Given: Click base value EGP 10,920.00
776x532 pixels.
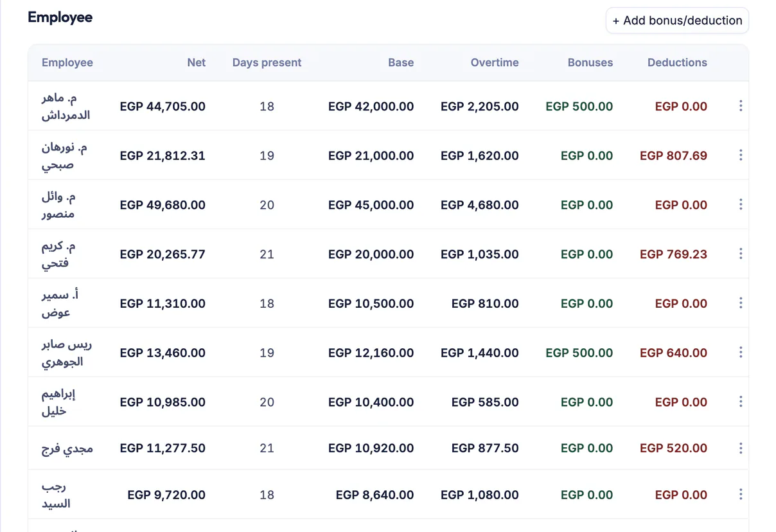Looking at the screenshot, I should (x=371, y=448).
